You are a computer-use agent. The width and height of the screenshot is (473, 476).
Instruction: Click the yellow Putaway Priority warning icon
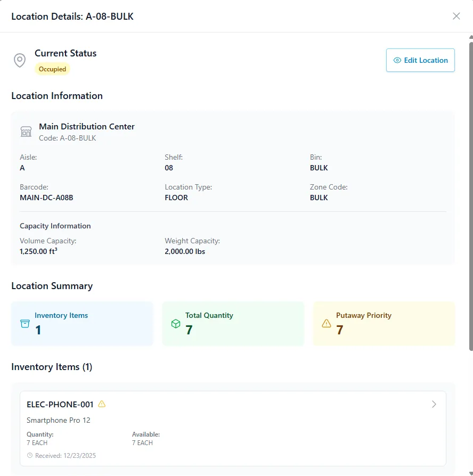pyautogui.click(x=327, y=323)
